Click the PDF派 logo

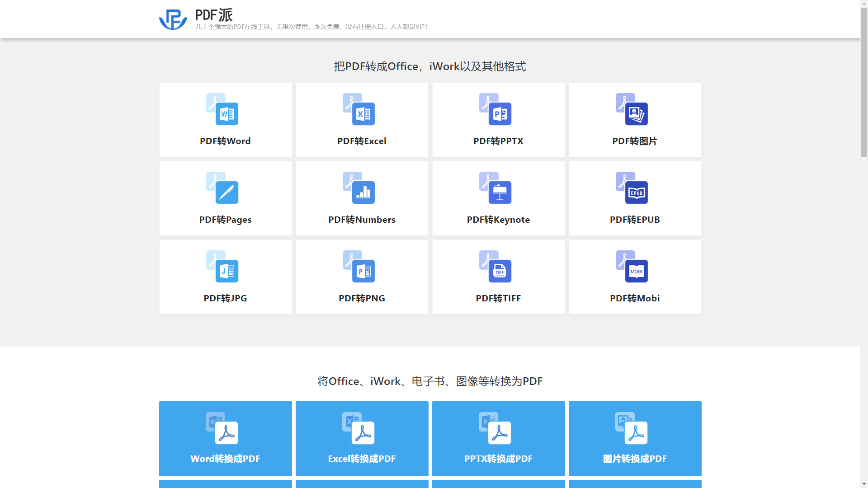(173, 19)
